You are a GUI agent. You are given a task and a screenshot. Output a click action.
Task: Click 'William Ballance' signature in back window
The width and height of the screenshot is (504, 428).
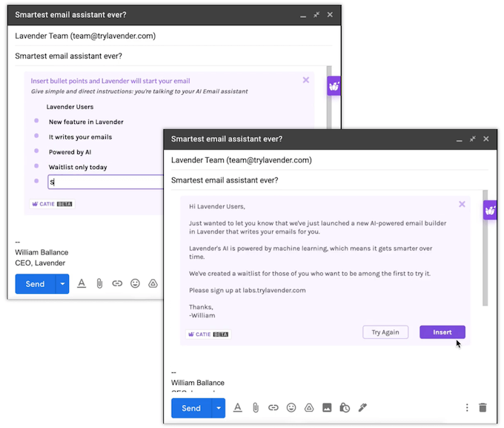(42, 252)
